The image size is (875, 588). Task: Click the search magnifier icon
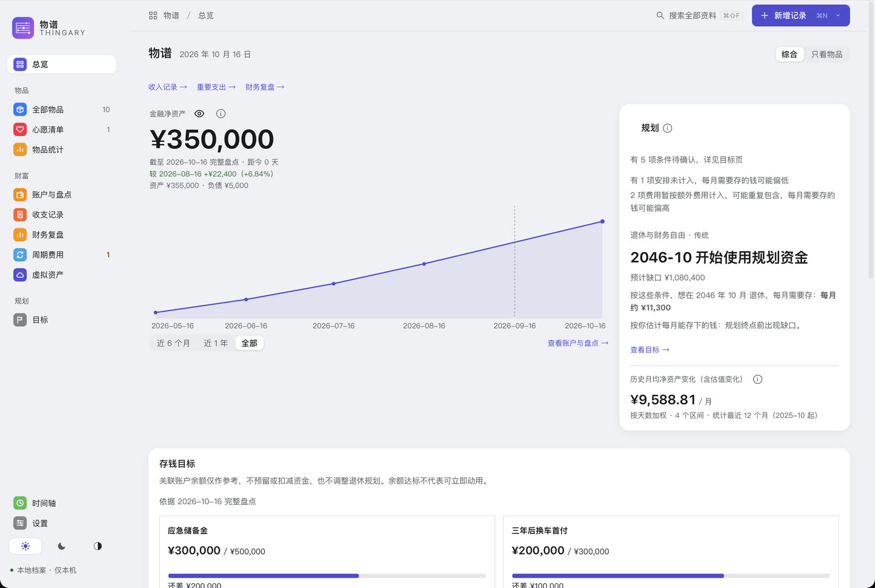pos(660,16)
